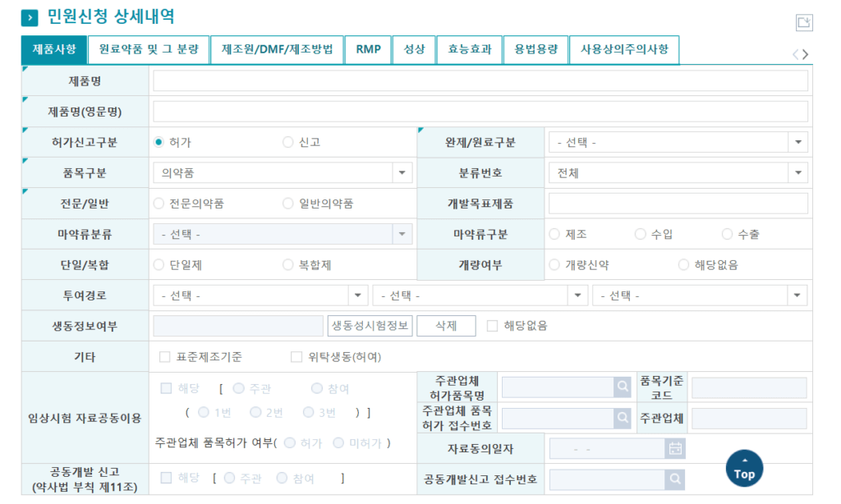Open the 완제/원료구분 dropdown
Viewport: 841px width, 504px height.
(678, 142)
